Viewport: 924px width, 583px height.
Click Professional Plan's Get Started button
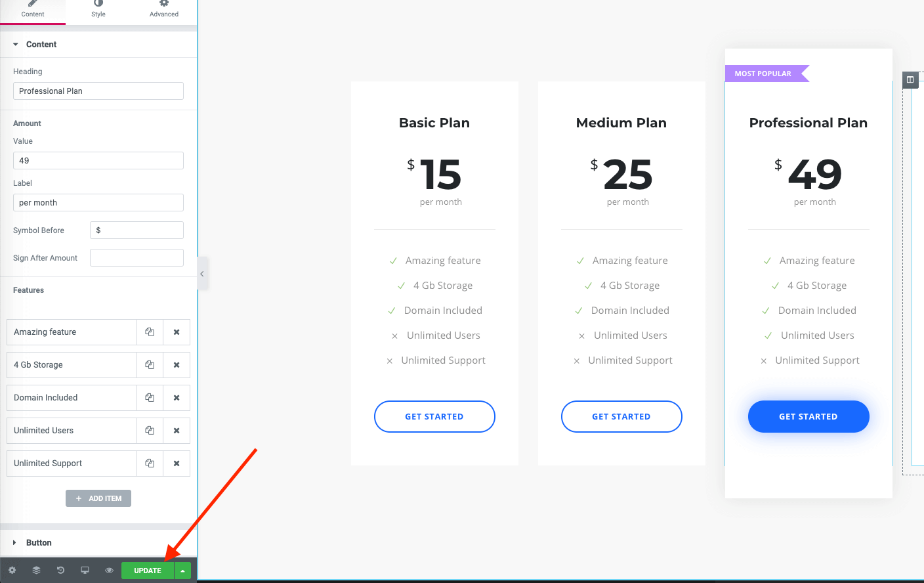808,417
